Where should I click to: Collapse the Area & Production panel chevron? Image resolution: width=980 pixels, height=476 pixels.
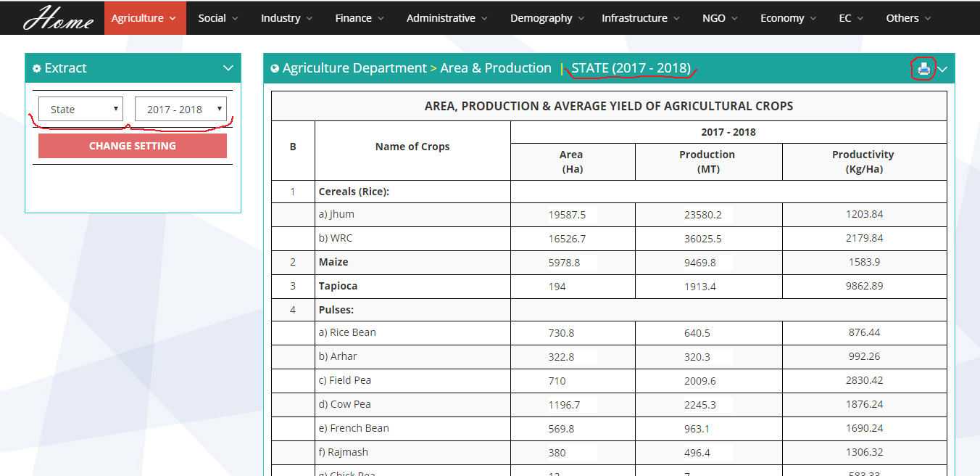[942, 69]
